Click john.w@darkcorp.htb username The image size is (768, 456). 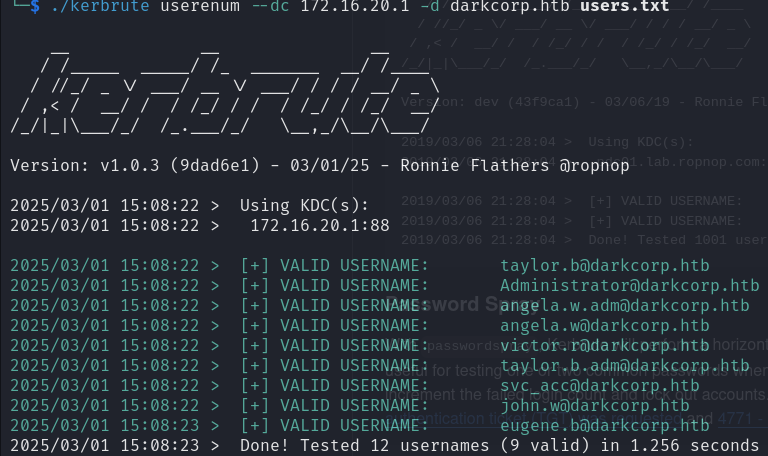tap(595, 406)
